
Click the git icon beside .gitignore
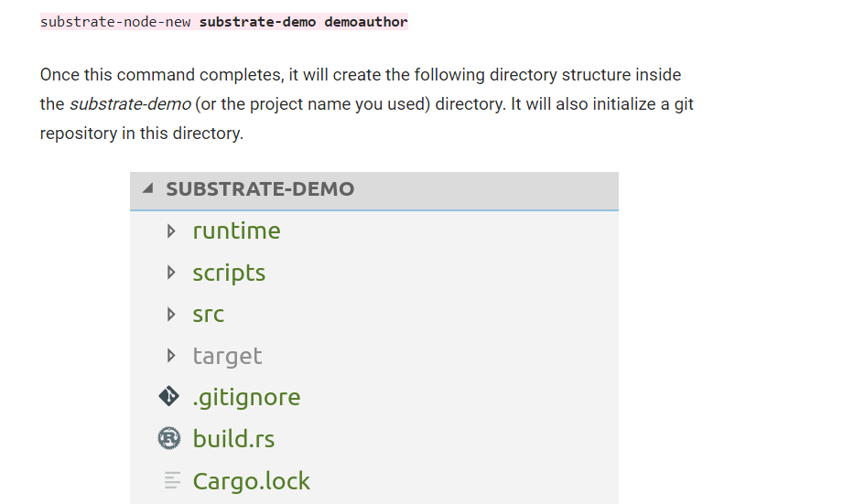pos(168,397)
